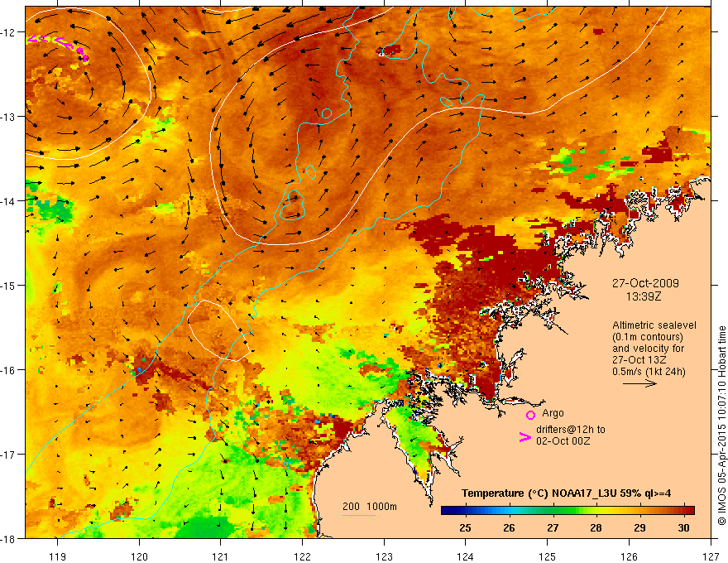The image size is (728, 563).
Task: Click the longitude axis label '122'
Action: pyautogui.click(x=302, y=556)
